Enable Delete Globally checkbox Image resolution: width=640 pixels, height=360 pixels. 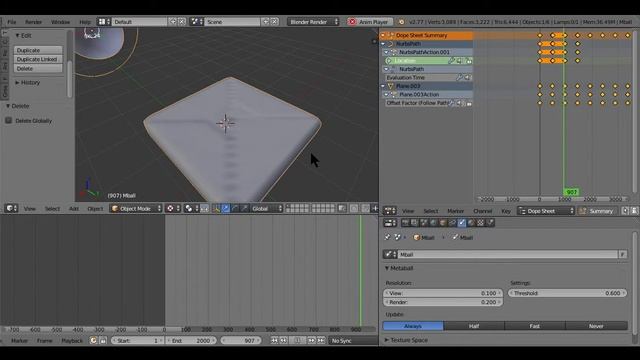tap(8, 120)
